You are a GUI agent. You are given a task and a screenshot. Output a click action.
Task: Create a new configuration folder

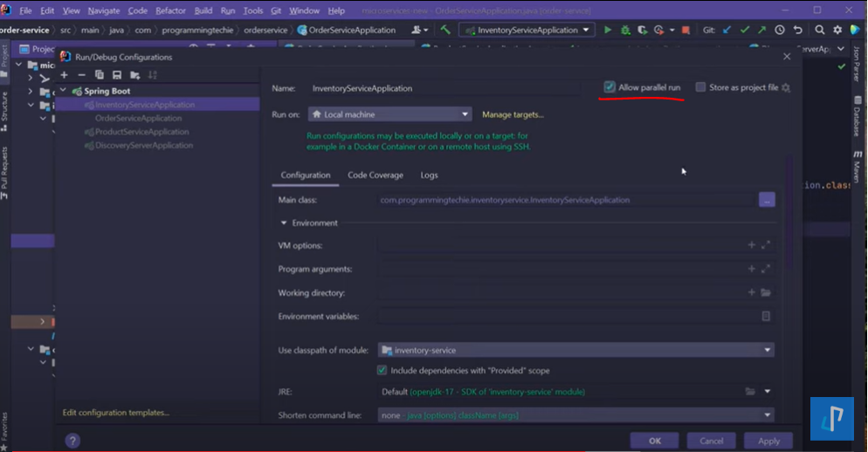135,75
